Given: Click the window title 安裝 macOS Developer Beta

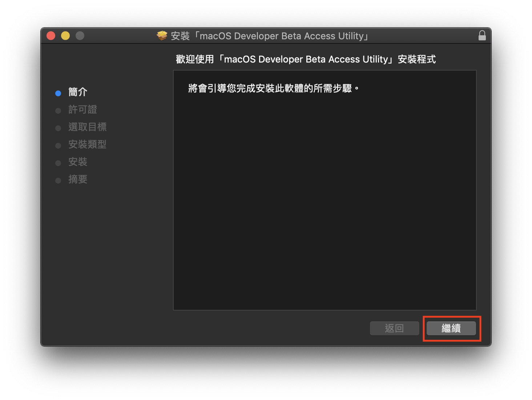Looking at the screenshot, I should 270,36.
